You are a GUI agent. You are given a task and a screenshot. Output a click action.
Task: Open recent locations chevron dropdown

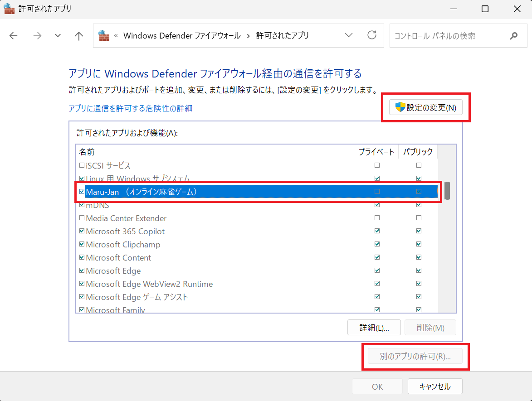(x=58, y=36)
